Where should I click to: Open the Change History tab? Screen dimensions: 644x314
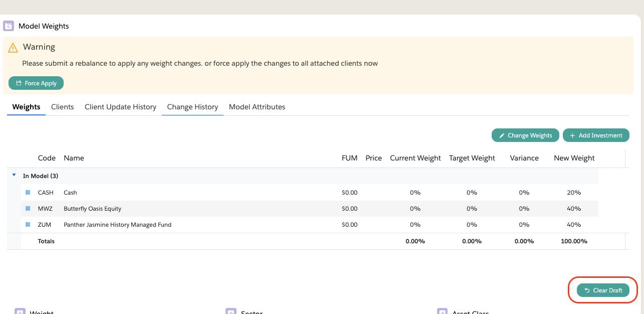pyautogui.click(x=192, y=107)
